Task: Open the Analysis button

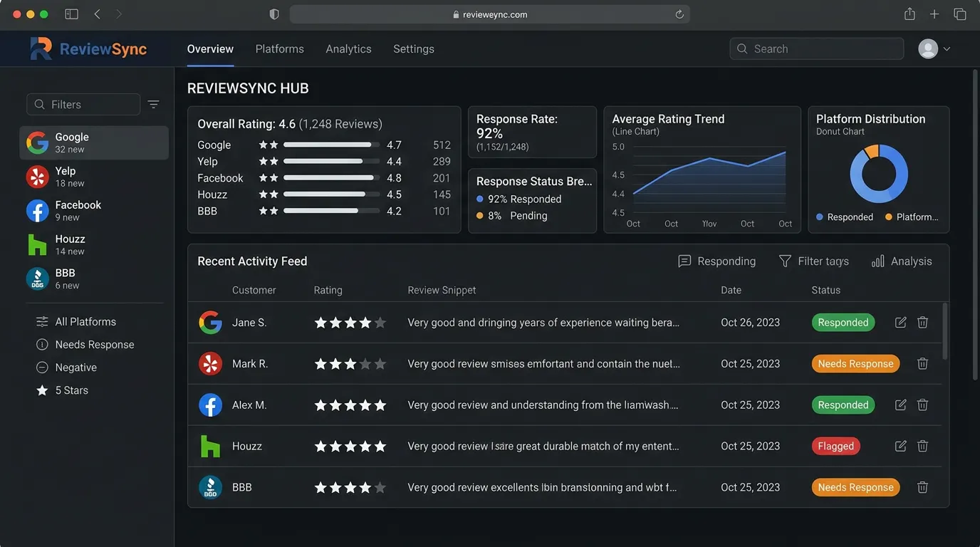Action: 902,261
